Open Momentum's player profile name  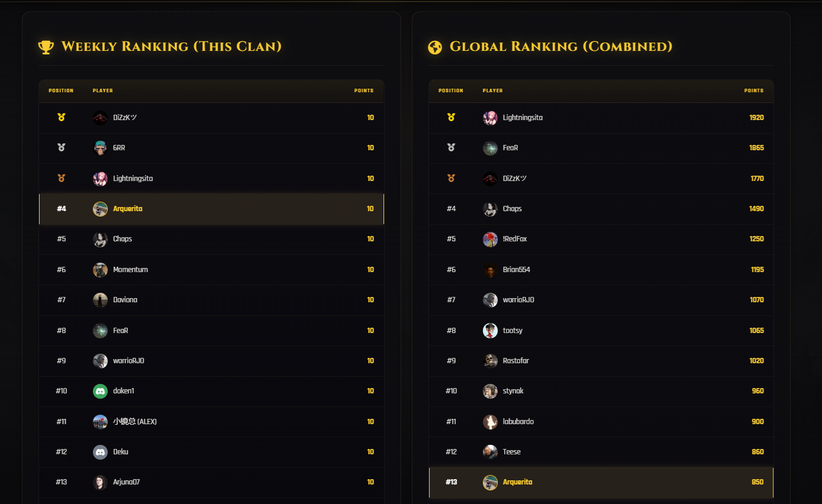pyautogui.click(x=130, y=270)
